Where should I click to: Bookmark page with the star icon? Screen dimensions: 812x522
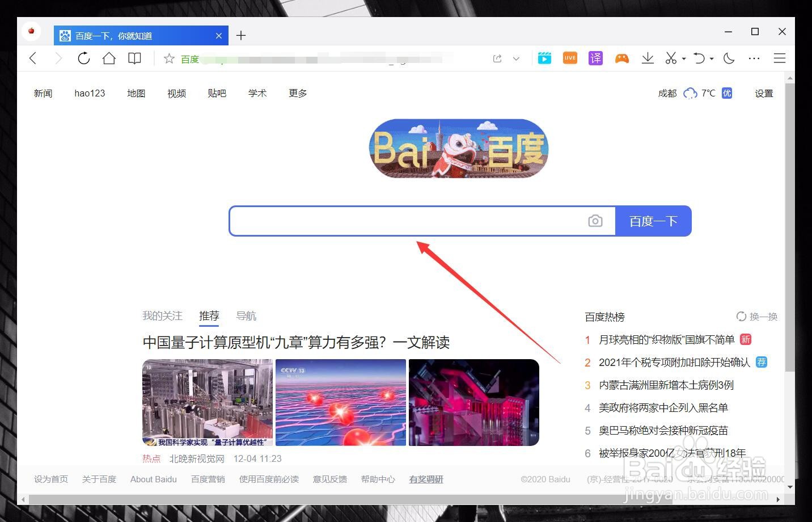coord(169,58)
